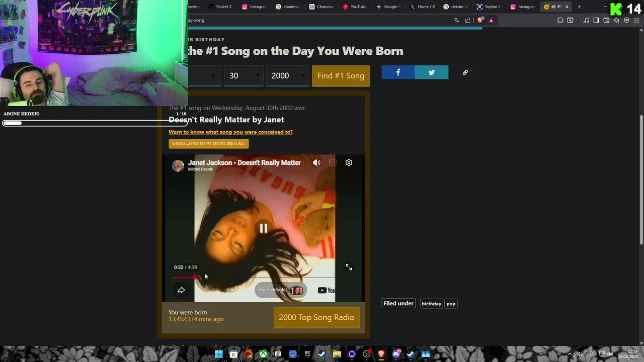Share the result on Twitter
644x362 pixels.
tap(432, 72)
